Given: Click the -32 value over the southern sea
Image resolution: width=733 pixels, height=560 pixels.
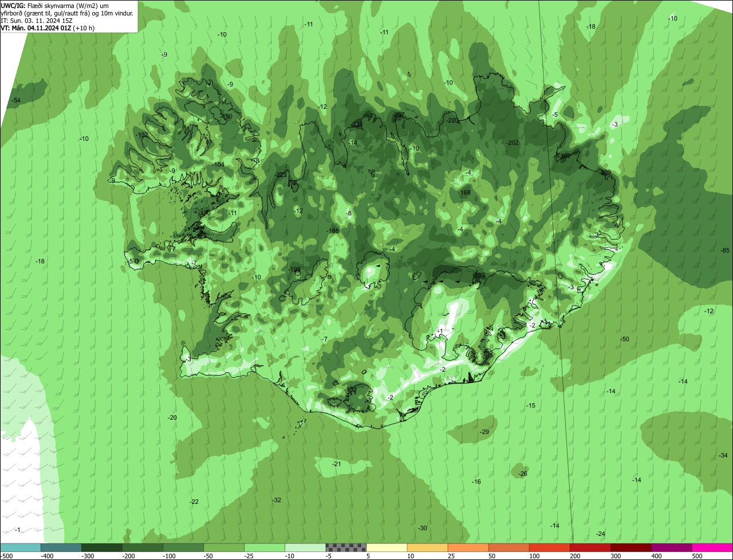Looking at the screenshot, I should click(x=277, y=500).
